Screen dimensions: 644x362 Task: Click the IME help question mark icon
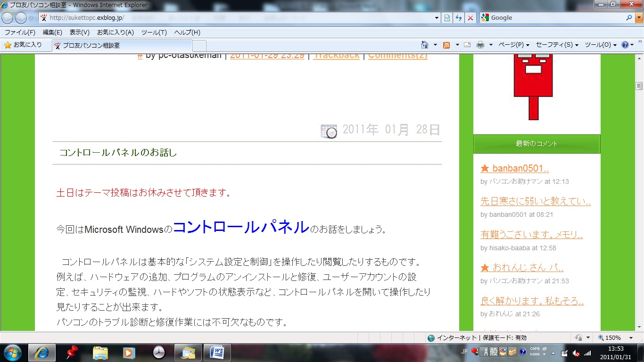[x=523, y=352]
